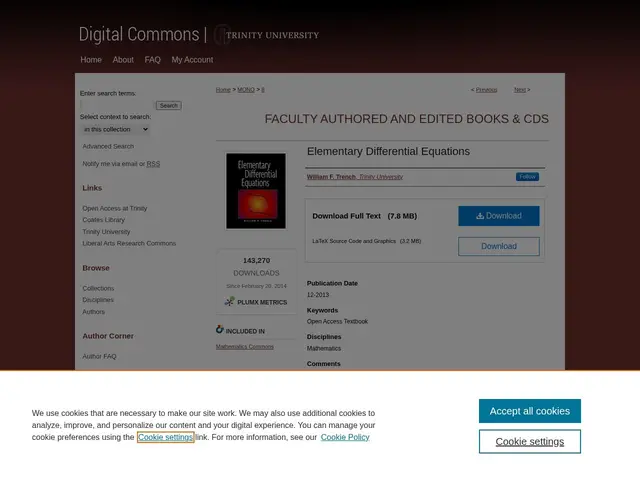Click the Search button

coord(169,105)
